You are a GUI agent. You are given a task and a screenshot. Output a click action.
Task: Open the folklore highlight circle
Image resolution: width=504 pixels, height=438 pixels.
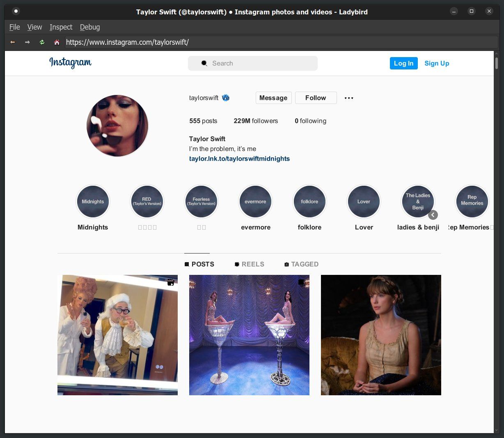coord(309,202)
